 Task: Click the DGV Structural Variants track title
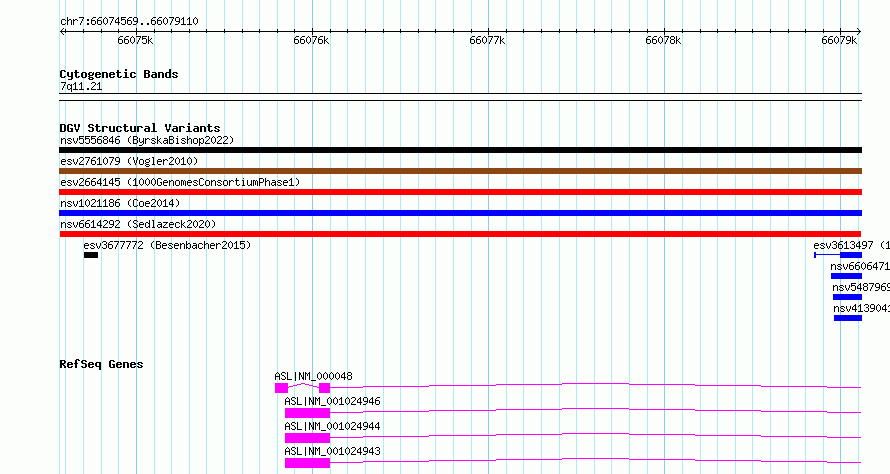coord(140,128)
